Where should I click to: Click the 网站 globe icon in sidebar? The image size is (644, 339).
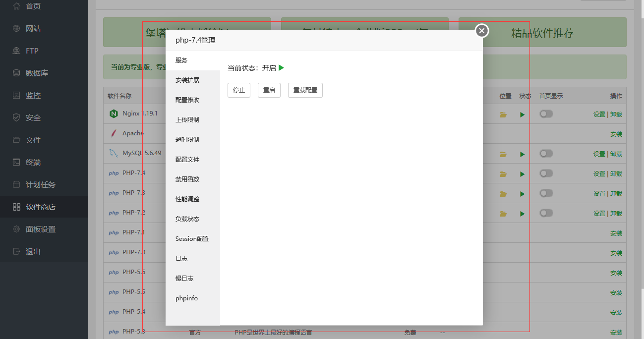[16, 28]
